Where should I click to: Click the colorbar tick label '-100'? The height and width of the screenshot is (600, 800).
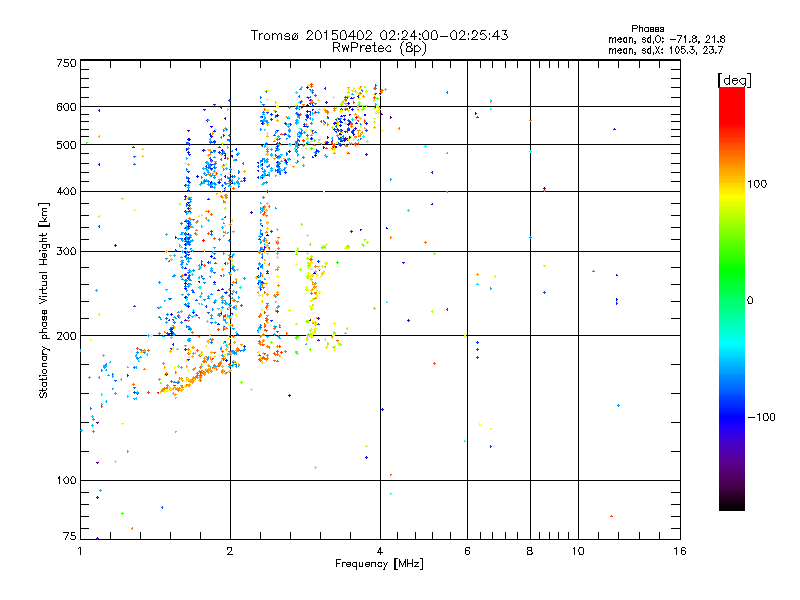[761, 417]
